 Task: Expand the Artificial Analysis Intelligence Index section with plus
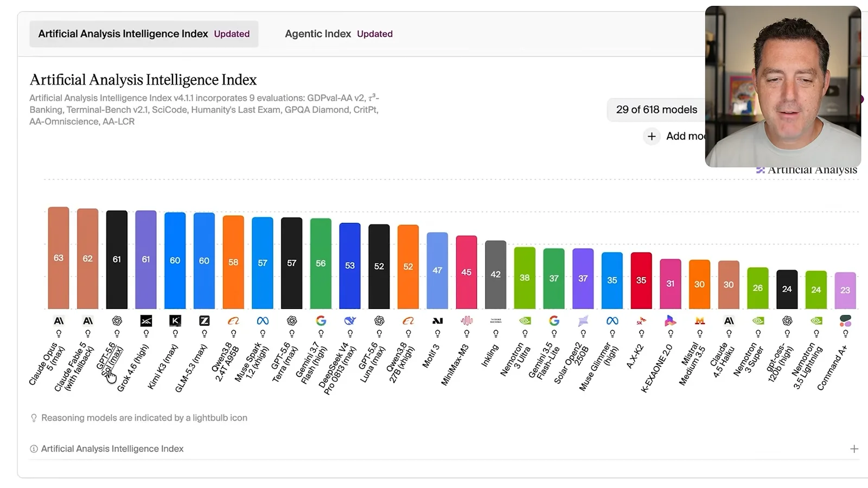click(x=854, y=449)
